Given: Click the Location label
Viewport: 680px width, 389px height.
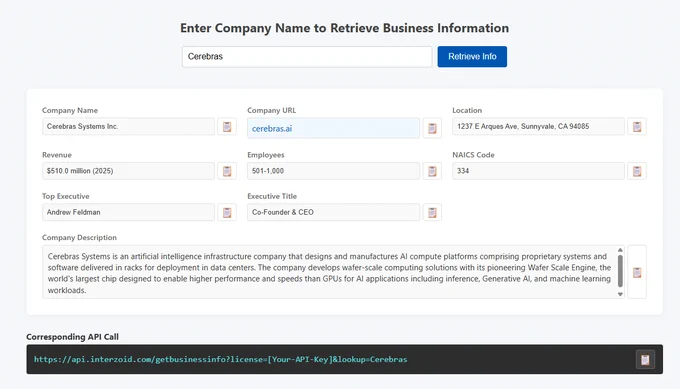Looking at the screenshot, I should pos(467,111).
